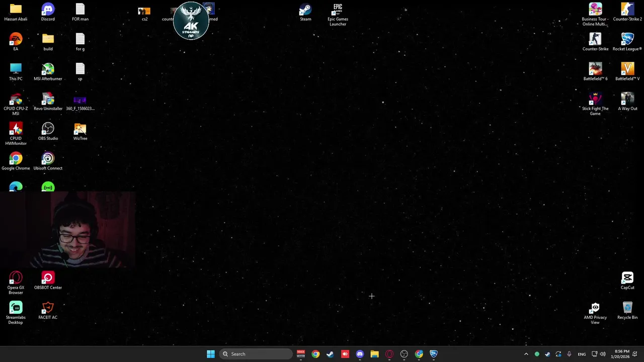Image resolution: width=644 pixels, height=362 pixels.
Task: Open the volume speaker tray icon
Action: point(603,354)
